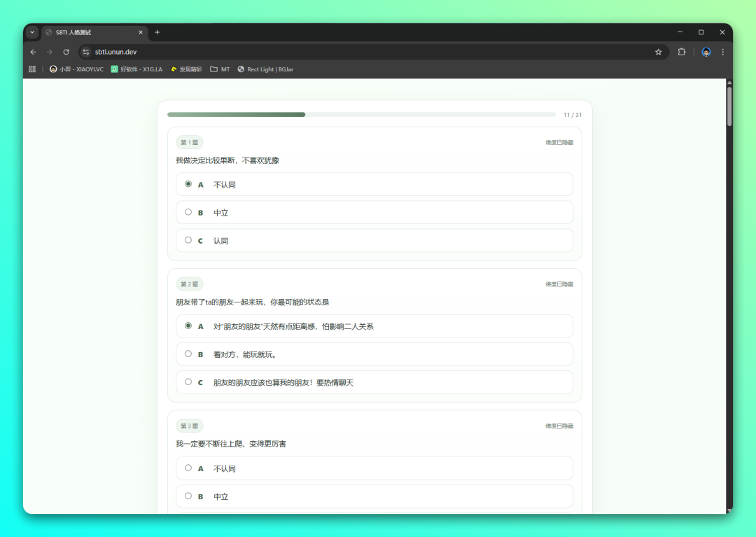The image size is (756, 537).
Task: Expand the tab search dropdown arrow
Action: coord(32,32)
